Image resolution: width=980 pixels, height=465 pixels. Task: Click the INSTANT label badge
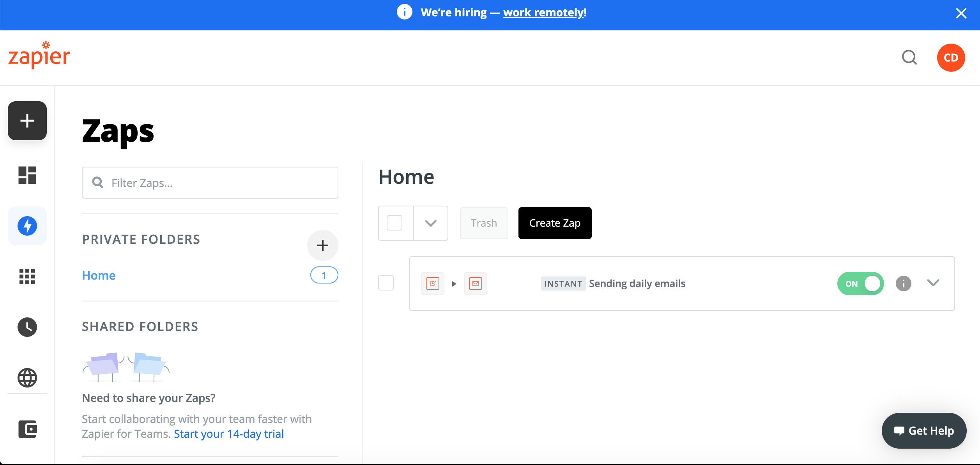(x=563, y=284)
